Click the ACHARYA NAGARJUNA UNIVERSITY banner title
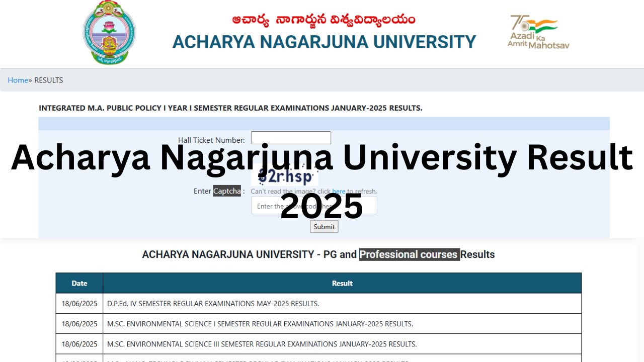 [324, 42]
